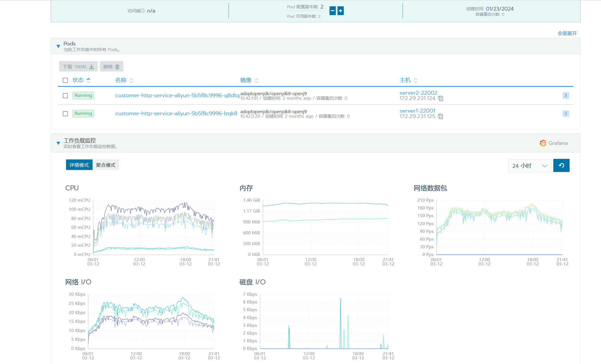
Task: Open host server2-22002 link
Action: click(418, 93)
